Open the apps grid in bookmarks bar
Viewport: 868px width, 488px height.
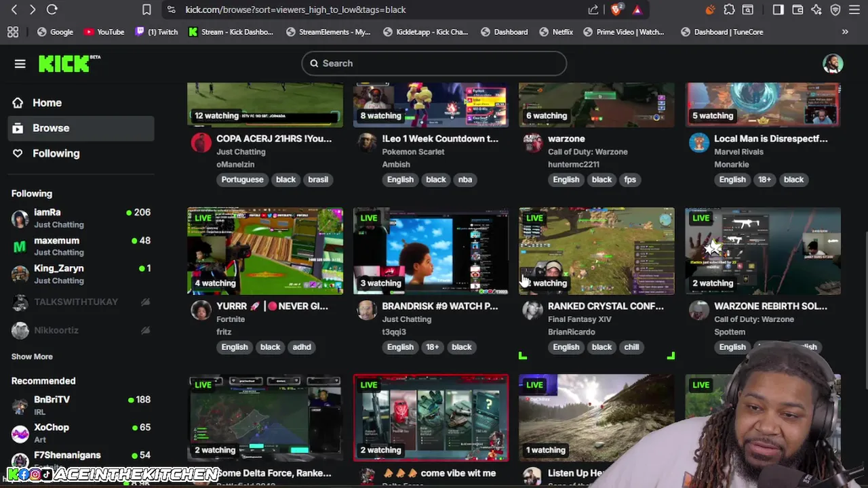tap(13, 32)
